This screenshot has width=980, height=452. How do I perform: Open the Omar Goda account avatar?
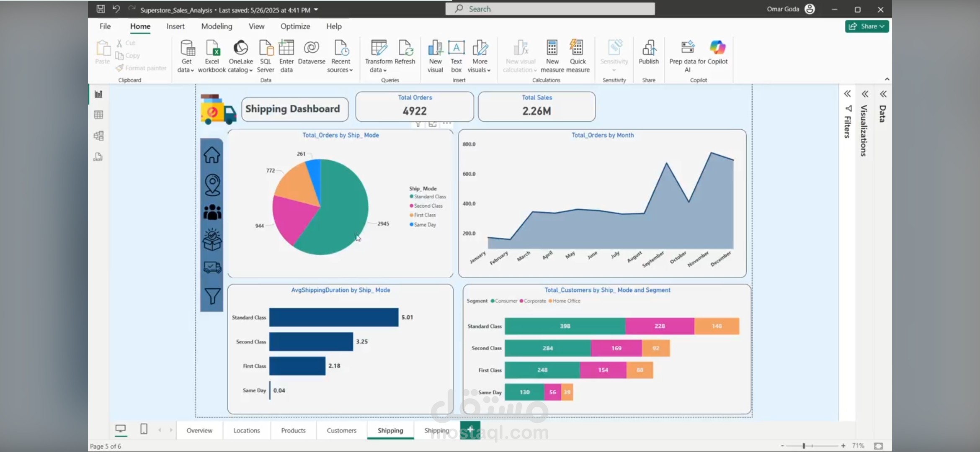click(x=810, y=9)
